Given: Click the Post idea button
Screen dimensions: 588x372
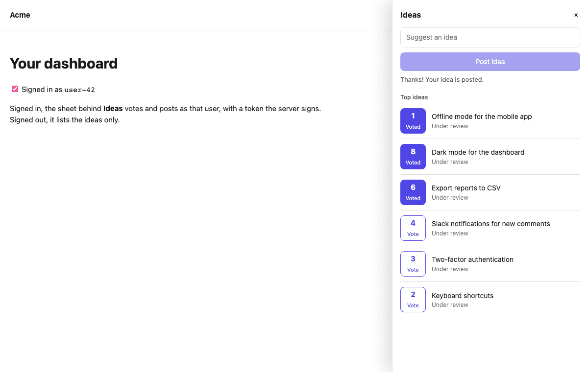Looking at the screenshot, I should point(490,62).
